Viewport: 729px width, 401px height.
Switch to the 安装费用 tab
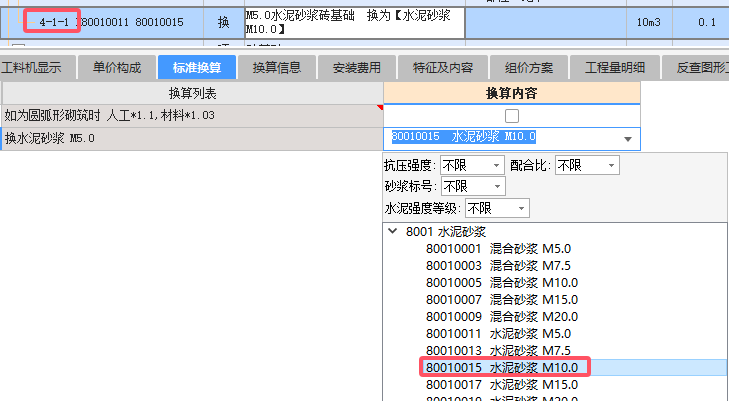(x=357, y=67)
